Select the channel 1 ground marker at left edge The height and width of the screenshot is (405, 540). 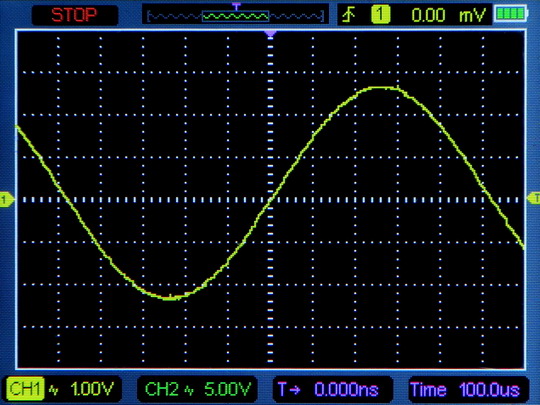pos(6,199)
